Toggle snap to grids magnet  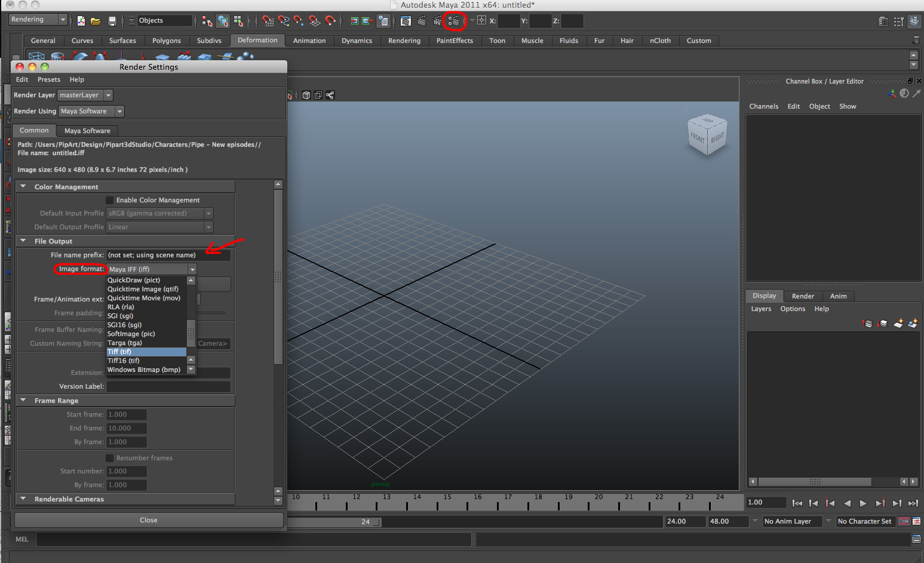tap(268, 21)
